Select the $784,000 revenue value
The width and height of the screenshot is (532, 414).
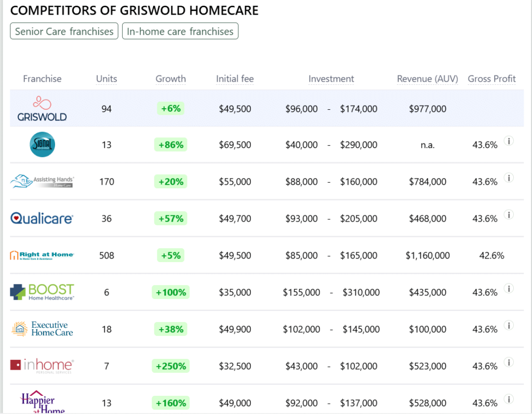[428, 182]
